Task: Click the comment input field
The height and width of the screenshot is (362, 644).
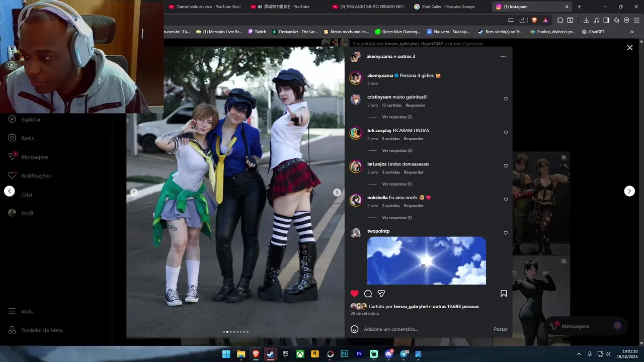Action: (427, 329)
